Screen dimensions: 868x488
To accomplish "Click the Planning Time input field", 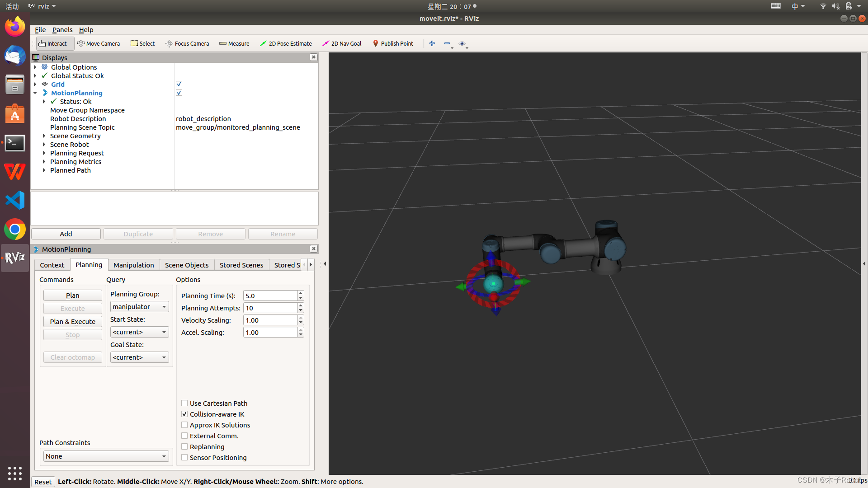I will (x=270, y=296).
